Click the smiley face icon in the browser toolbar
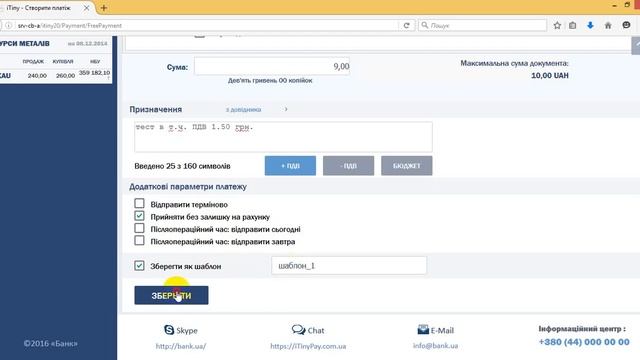640x360 pixels. [627, 25]
